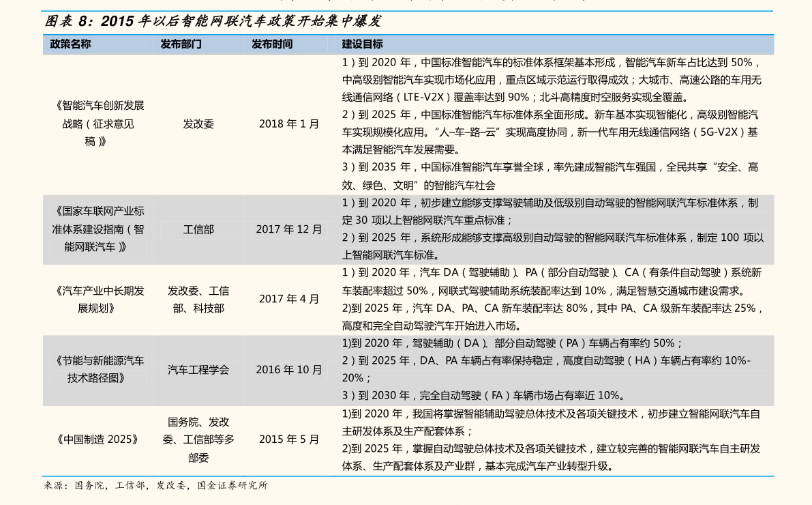The image size is (812, 505).
Task: Click the 《节能与新能源汽车技术路径图》 policy cell
Action: click(x=97, y=370)
